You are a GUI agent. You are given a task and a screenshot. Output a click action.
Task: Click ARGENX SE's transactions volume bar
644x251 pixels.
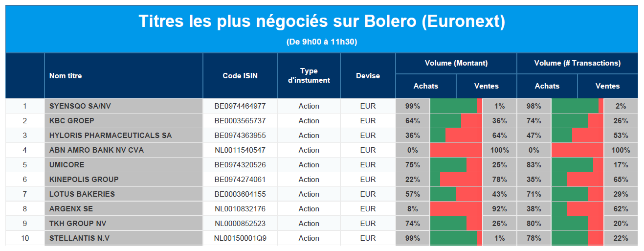(577, 209)
